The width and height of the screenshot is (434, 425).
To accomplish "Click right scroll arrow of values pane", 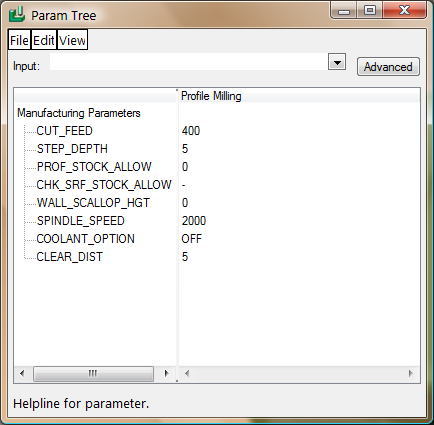I will [x=410, y=373].
